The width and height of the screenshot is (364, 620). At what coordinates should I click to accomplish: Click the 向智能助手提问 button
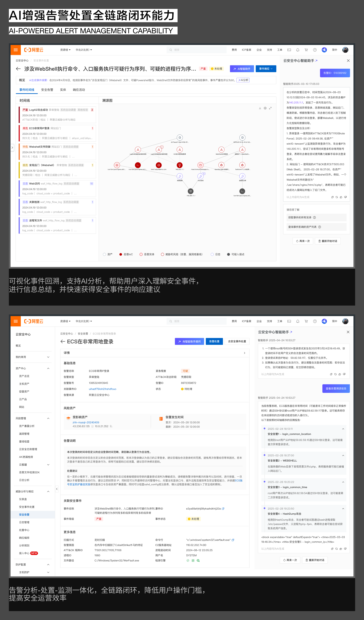pyautogui.click(x=189, y=341)
